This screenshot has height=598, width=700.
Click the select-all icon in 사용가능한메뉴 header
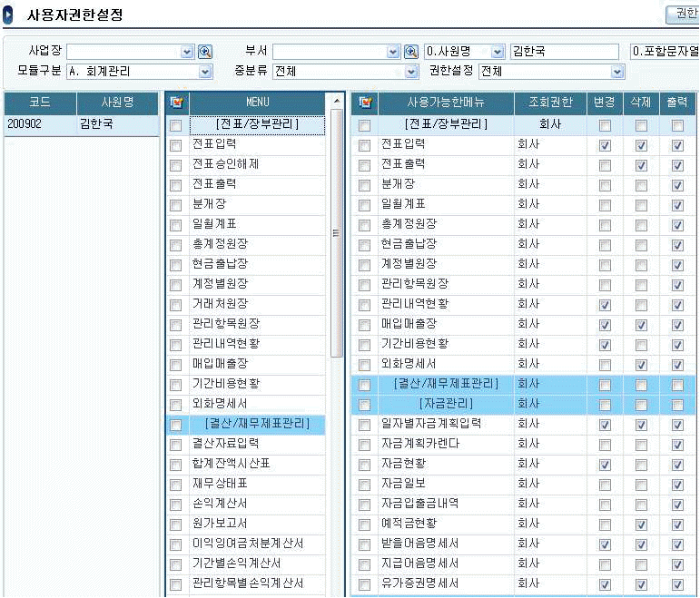[365, 103]
